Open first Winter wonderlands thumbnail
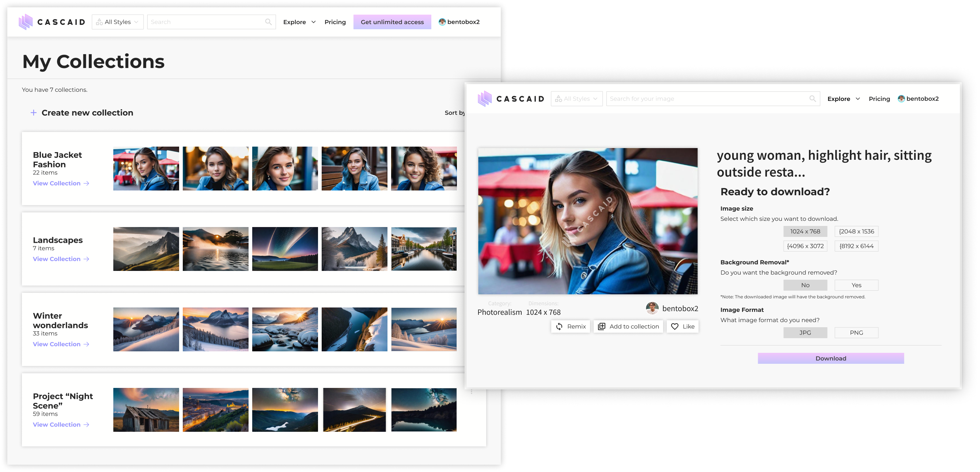 pos(146,329)
